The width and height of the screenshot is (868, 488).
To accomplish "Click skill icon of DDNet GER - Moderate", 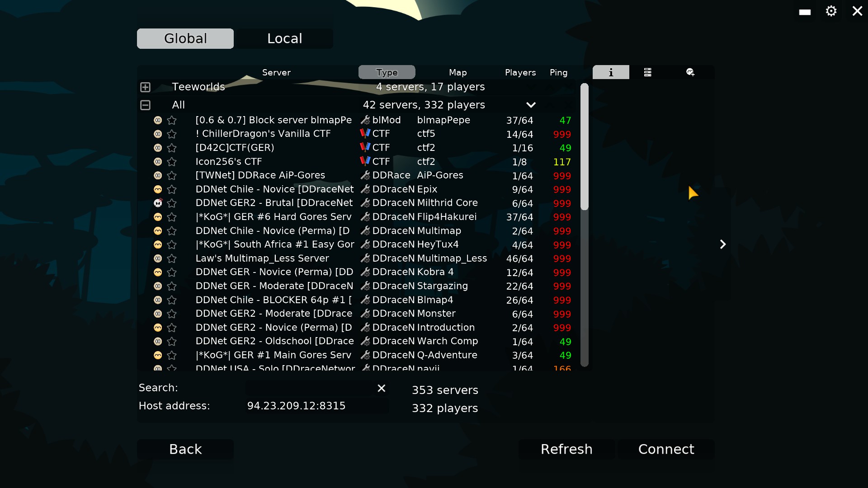I will tap(158, 286).
